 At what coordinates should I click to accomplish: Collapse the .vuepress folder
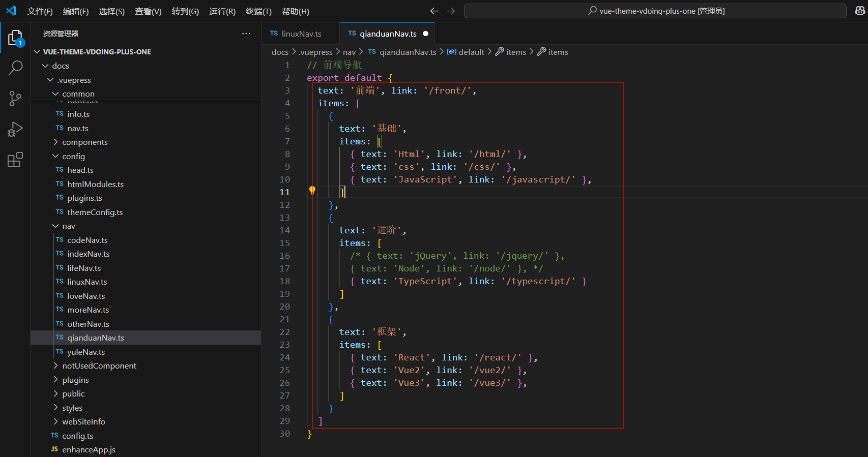[146, 80]
